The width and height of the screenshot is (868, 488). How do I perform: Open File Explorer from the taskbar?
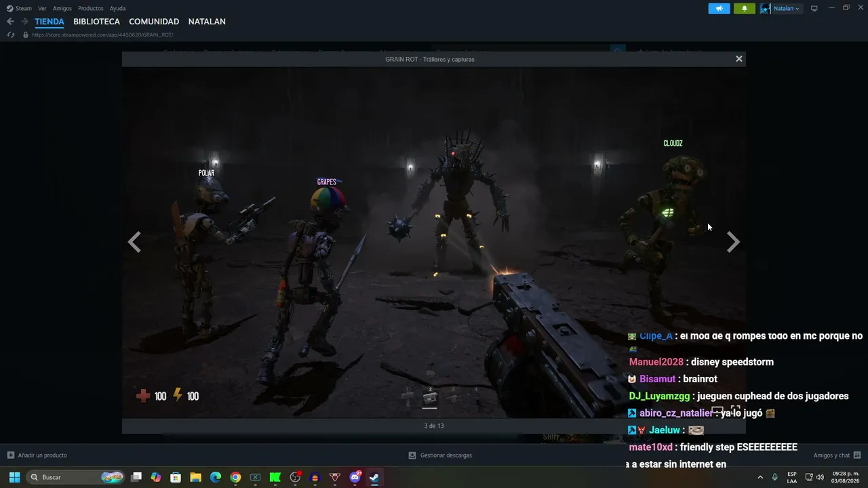195,477
